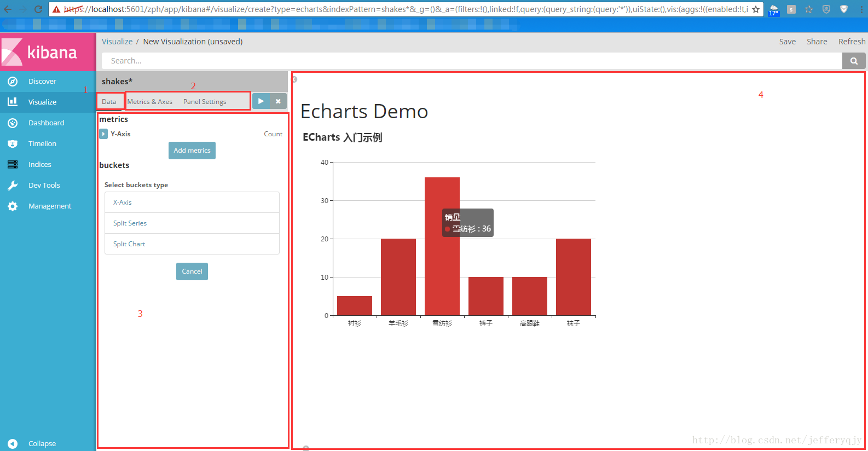Open Timelion in the sidebar
The height and width of the screenshot is (451, 868).
coord(42,144)
